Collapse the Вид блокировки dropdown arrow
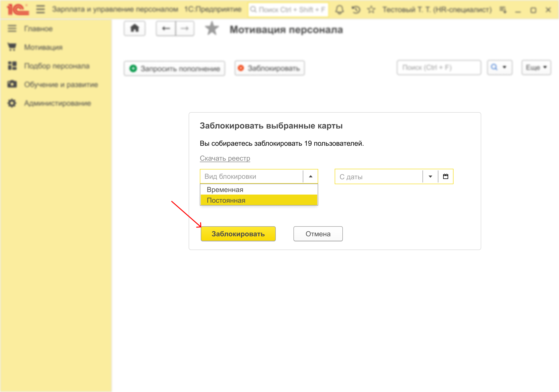This screenshot has width=559, height=392. [x=310, y=176]
